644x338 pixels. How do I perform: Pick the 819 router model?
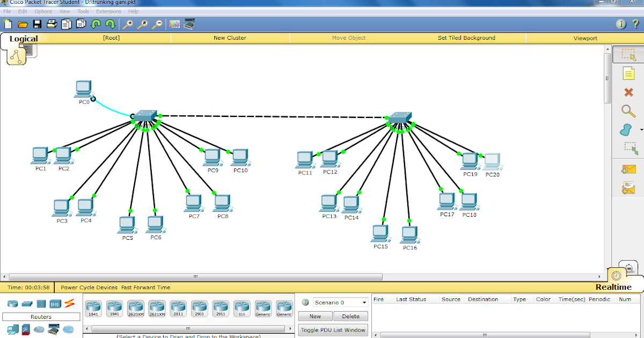242,308
